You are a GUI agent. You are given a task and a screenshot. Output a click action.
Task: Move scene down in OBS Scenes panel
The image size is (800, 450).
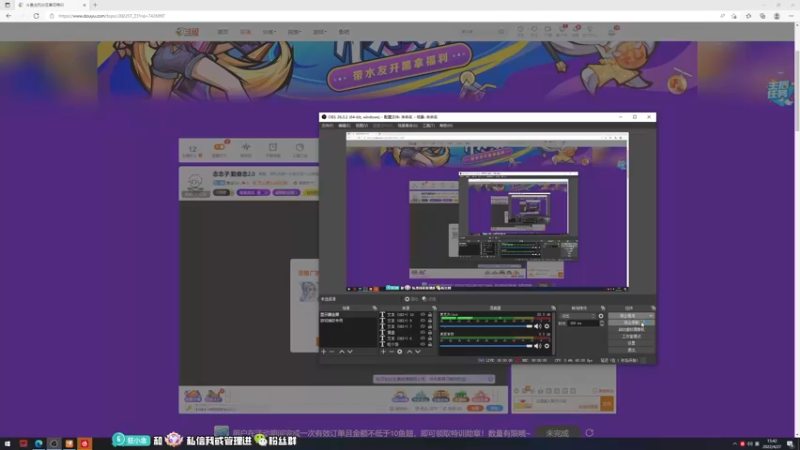[350, 352]
